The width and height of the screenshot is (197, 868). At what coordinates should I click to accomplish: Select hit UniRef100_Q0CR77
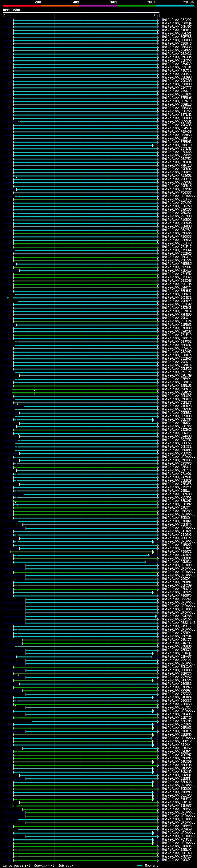pos(176,74)
